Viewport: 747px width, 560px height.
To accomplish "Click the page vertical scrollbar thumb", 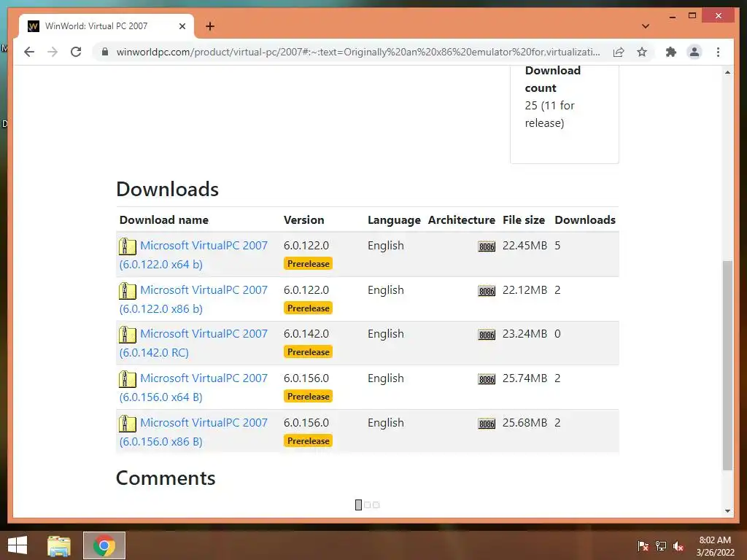I will (x=727, y=365).
